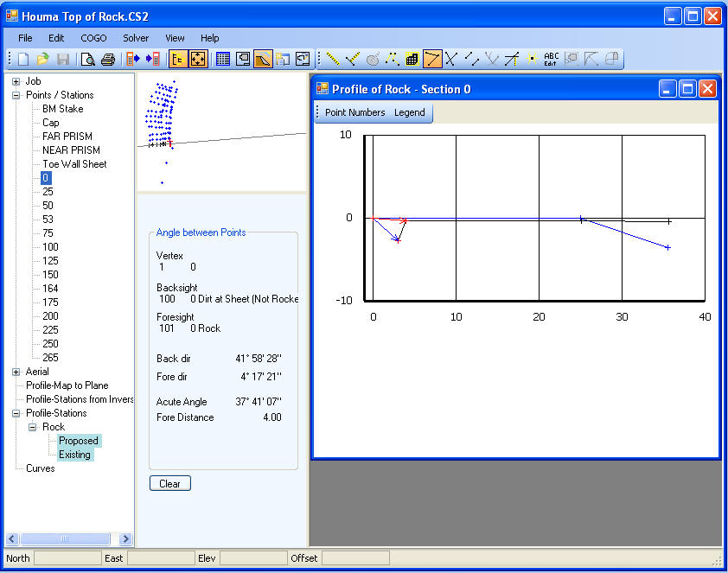Click the tree panel's left scroll arrow

[12, 538]
